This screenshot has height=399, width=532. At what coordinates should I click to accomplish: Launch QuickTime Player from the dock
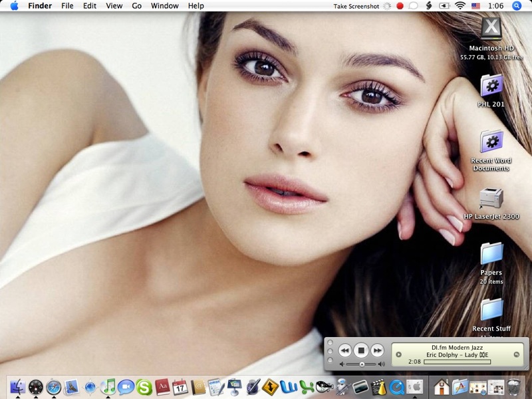(397, 386)
